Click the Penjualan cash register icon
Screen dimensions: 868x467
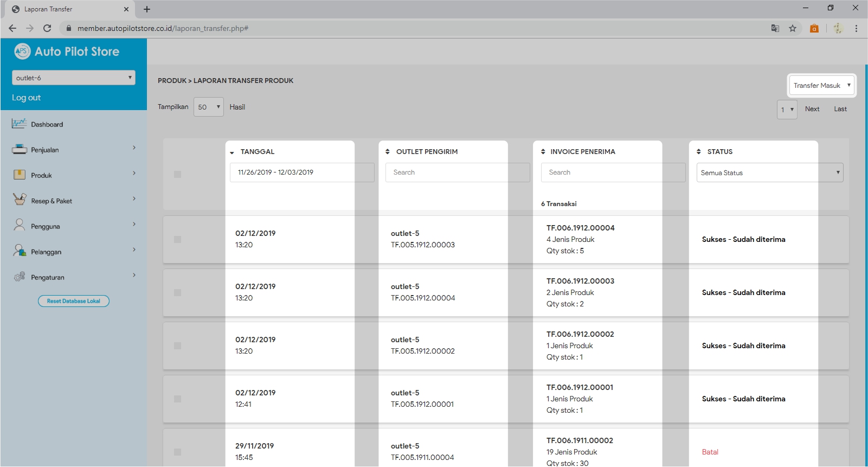click(19, 150)
